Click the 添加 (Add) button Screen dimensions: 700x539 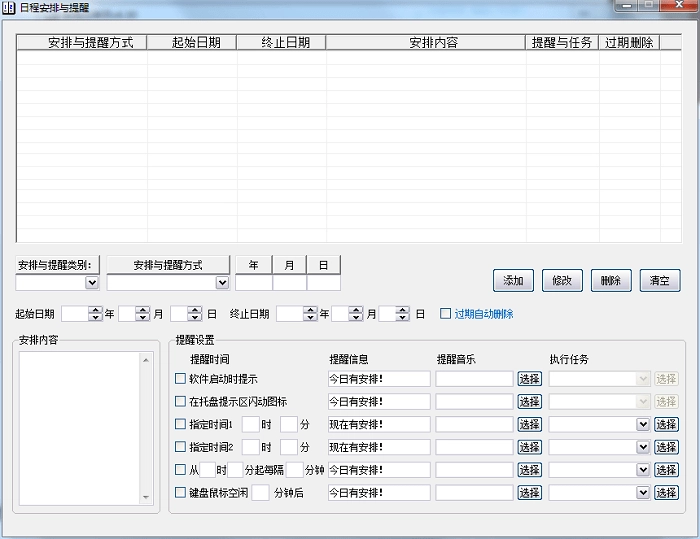click(x=513, y=281)
